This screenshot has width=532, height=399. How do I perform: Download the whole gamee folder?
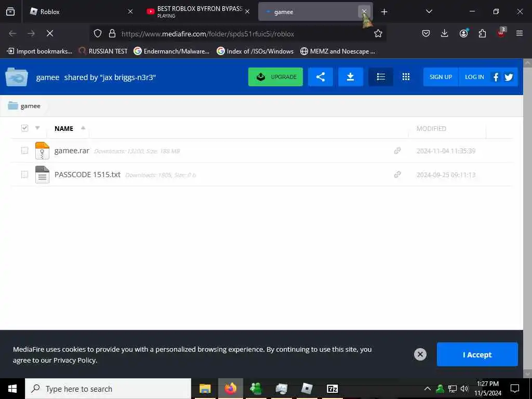coord(351,77)
